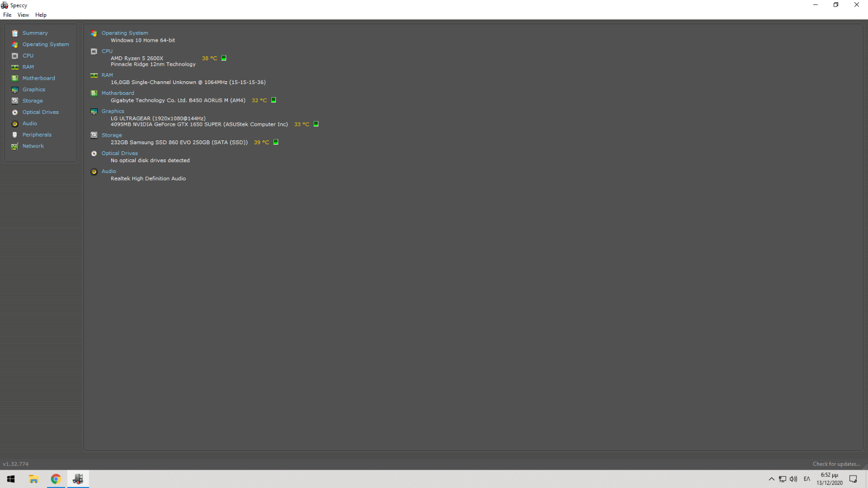
Task: Click the drive icon beside main Storage heading
Action: [94, 135]
